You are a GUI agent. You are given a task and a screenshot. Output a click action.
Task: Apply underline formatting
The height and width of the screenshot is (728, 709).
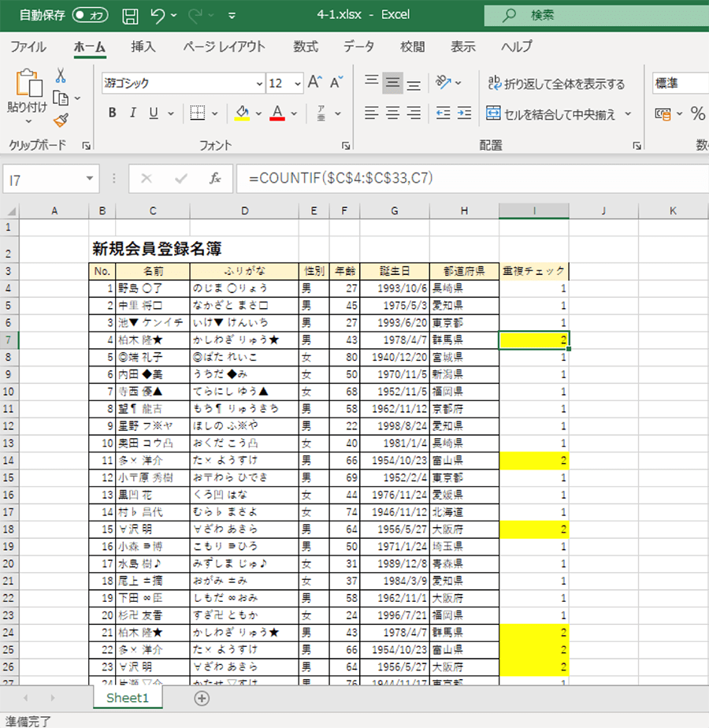pyautogui.click(x=151, y=113)
